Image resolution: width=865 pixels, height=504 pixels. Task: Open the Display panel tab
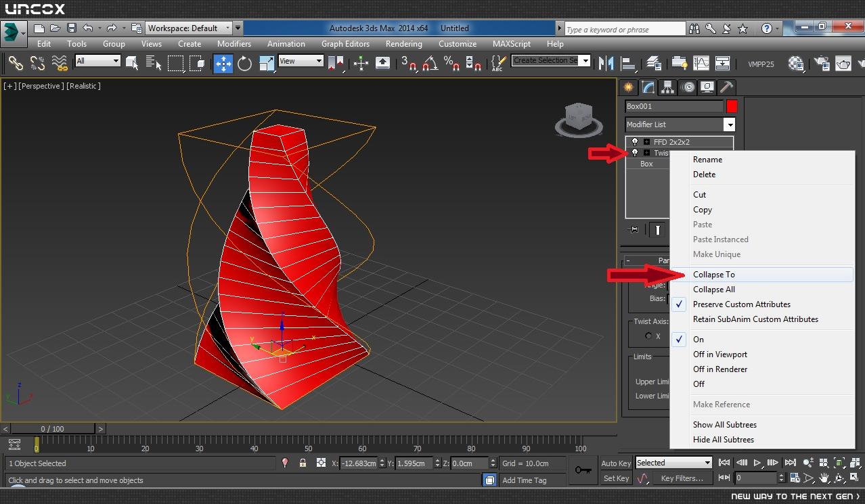pos(707,87)
